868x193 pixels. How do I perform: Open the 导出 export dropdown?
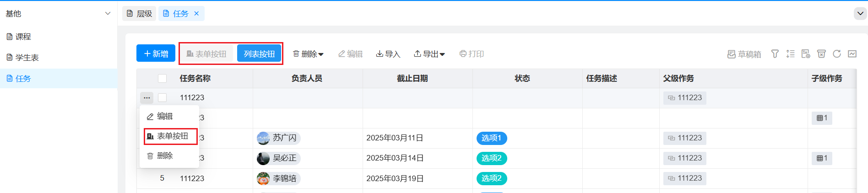(x=429, y=54)
